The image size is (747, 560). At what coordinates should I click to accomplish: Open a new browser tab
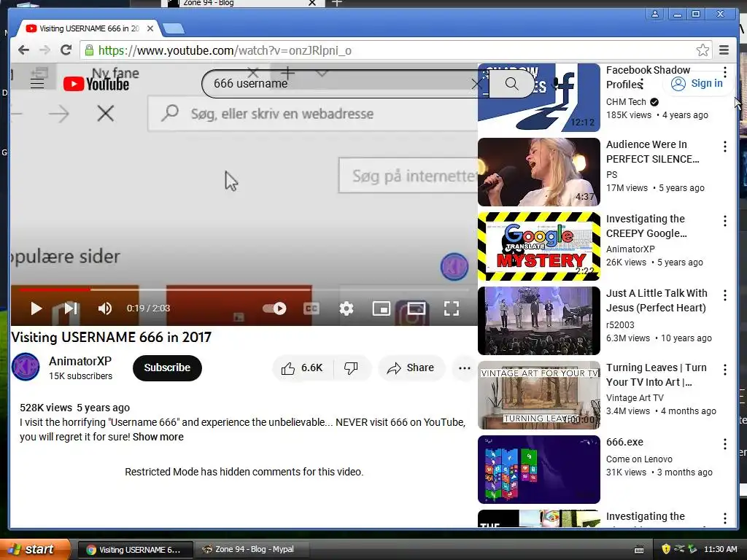[174, 29]
